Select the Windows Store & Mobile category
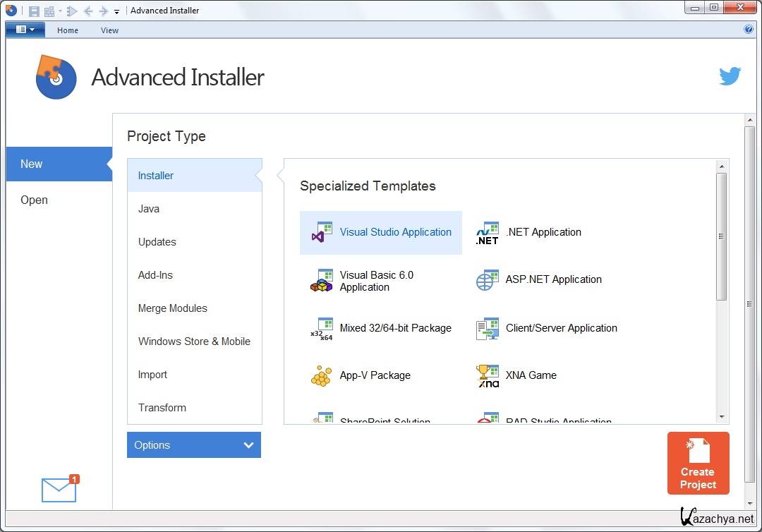Screen dimensions: 762x532 point(194,341)
